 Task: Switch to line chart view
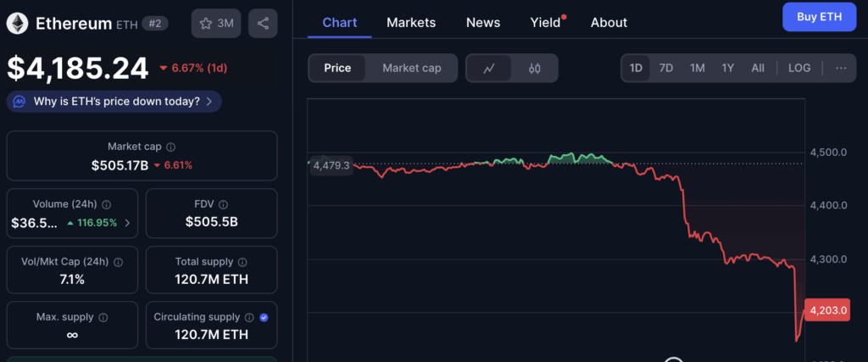489,68
